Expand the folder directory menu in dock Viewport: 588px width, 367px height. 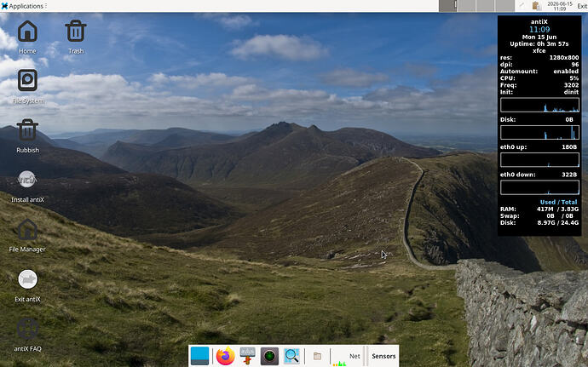coord(317,356)
